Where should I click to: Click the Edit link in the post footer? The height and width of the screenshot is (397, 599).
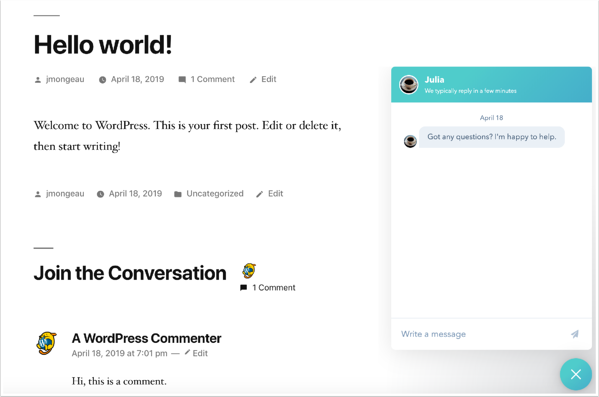(275, 194)
